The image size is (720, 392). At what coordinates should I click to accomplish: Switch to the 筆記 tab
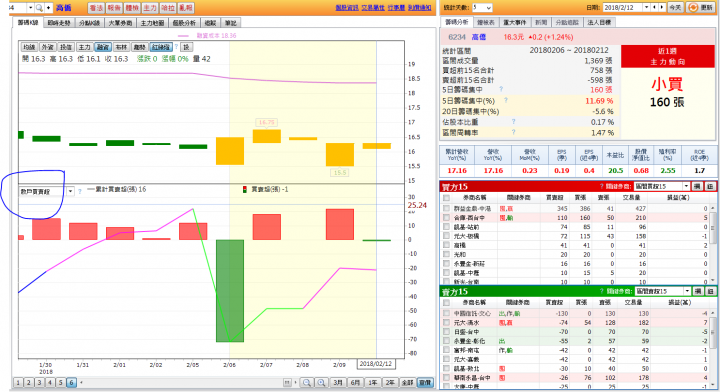coord(230,22)
